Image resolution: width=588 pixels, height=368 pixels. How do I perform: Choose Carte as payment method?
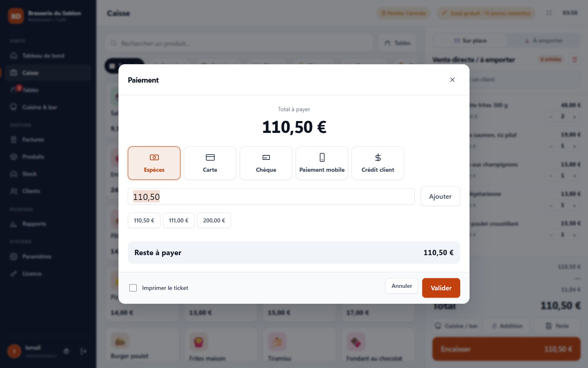point(210,163)
